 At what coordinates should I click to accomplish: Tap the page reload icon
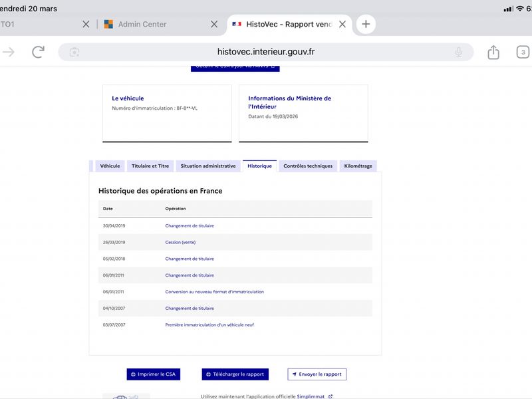tap(39, 52)
